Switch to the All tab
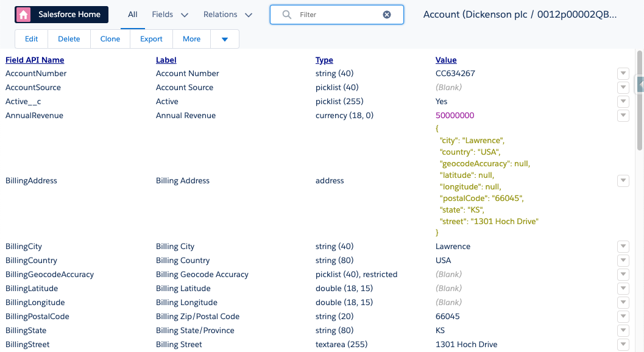The height and width of the screenshot is (352, 644). [x=132, y=15]
